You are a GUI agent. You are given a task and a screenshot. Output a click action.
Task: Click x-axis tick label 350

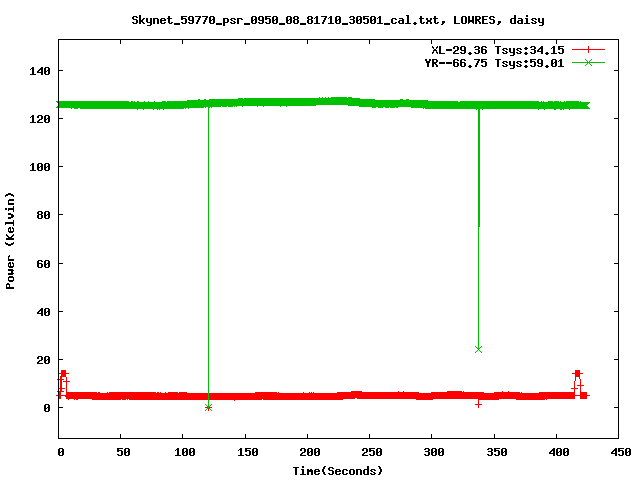(497, 452)
